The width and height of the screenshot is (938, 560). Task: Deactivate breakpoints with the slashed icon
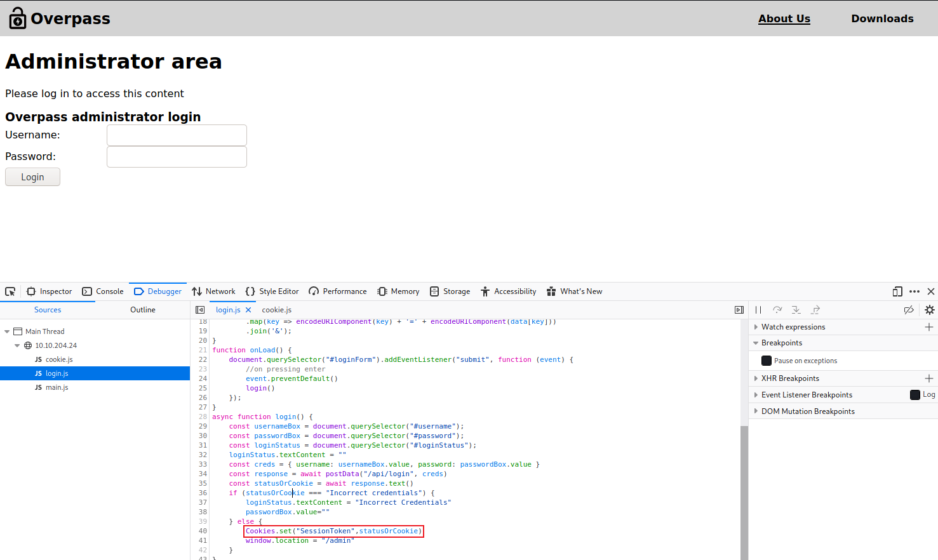pos(909,310)
